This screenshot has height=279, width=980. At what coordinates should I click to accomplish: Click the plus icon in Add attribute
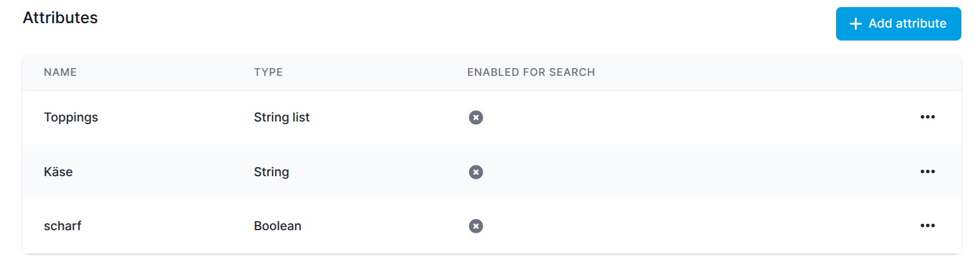coord(855,24)
